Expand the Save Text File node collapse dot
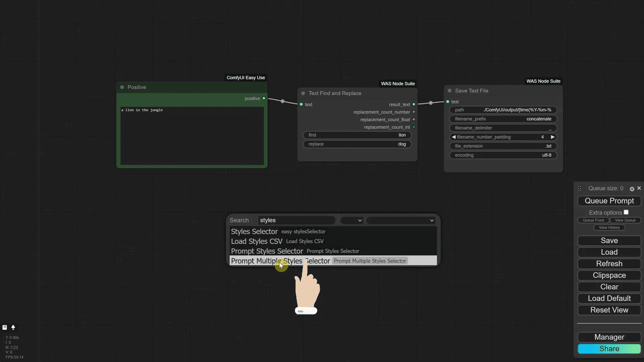The image size is (644, 362). click(x=449, y=90)
